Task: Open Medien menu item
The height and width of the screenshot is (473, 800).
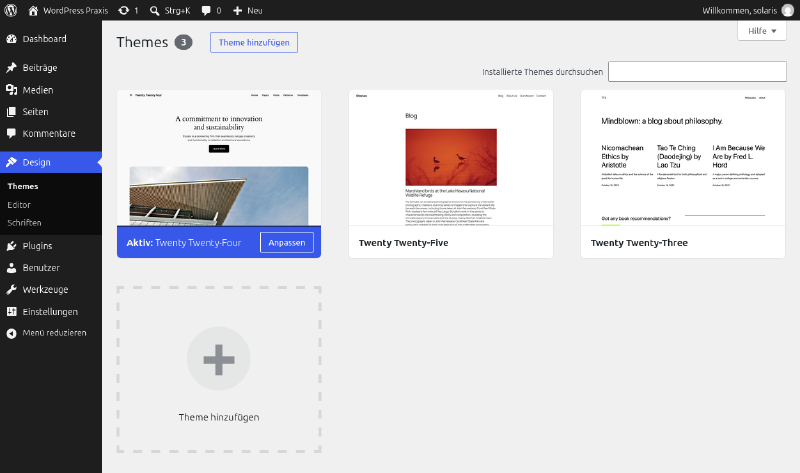Action: pyautogui.click(x=51, y=90)
